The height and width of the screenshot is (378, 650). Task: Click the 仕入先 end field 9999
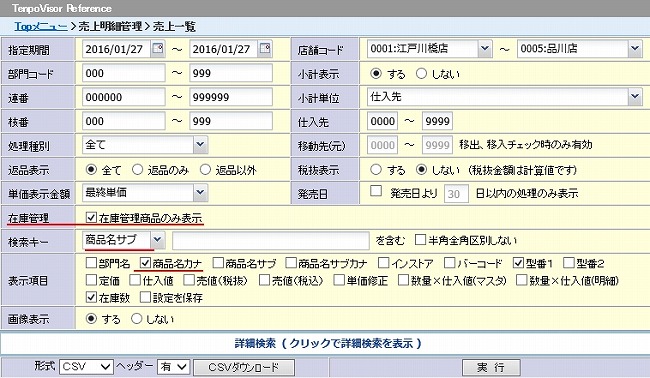(x=437, y=121)
